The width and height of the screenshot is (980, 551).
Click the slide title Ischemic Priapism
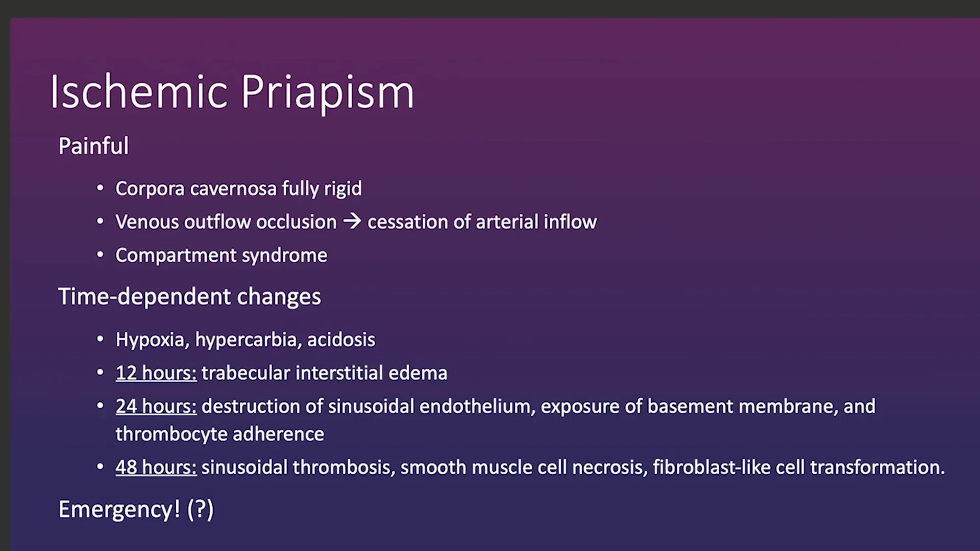(x=232, y=93)
